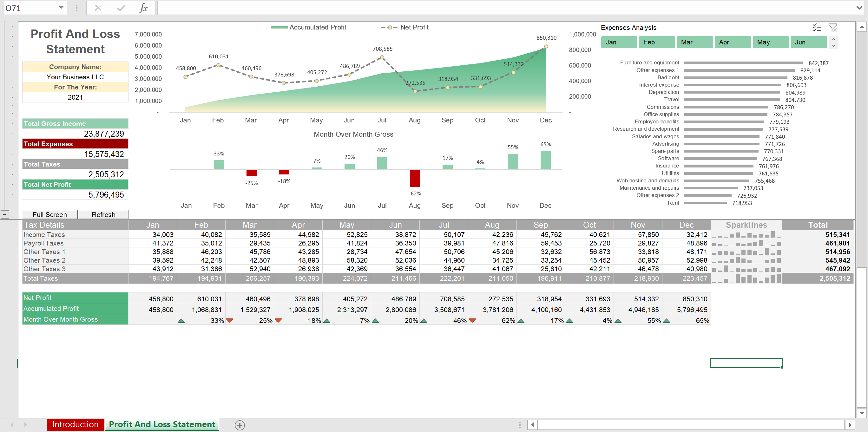Add a new sheet with plus icon
The width and height of the screenshot is (868, 432).
240,425
